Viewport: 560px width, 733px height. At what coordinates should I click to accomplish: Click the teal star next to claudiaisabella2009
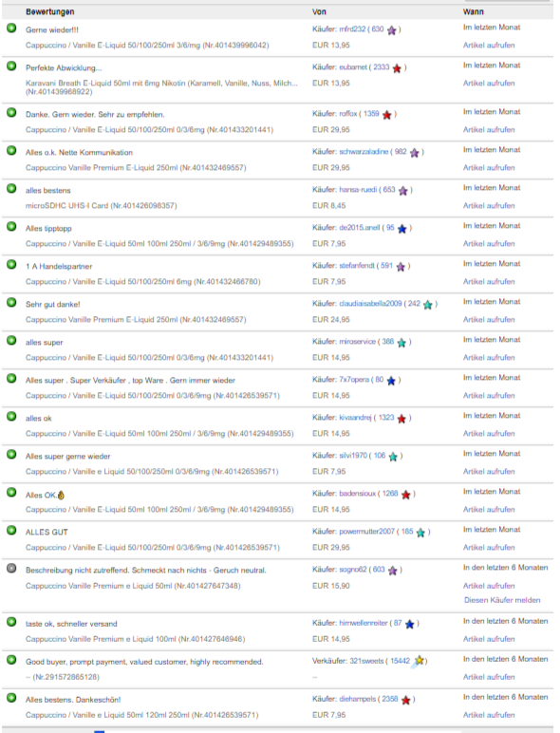click(428, 305)
